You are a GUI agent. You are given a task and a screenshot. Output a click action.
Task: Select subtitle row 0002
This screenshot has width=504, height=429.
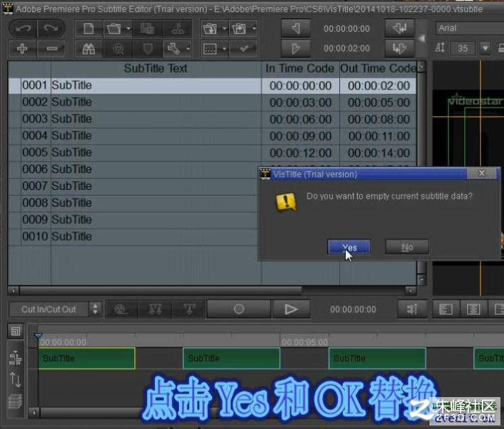pyautogui.click(x=212, y=102)
